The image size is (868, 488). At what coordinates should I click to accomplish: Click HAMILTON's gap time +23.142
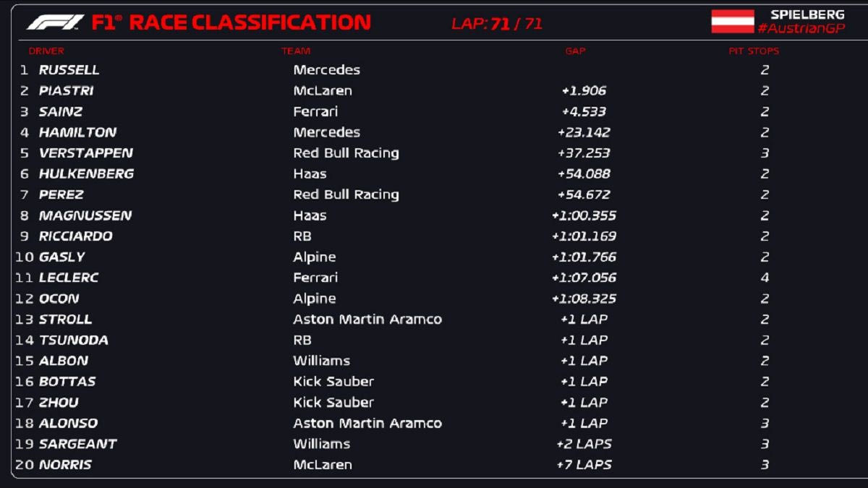[584, 132]
